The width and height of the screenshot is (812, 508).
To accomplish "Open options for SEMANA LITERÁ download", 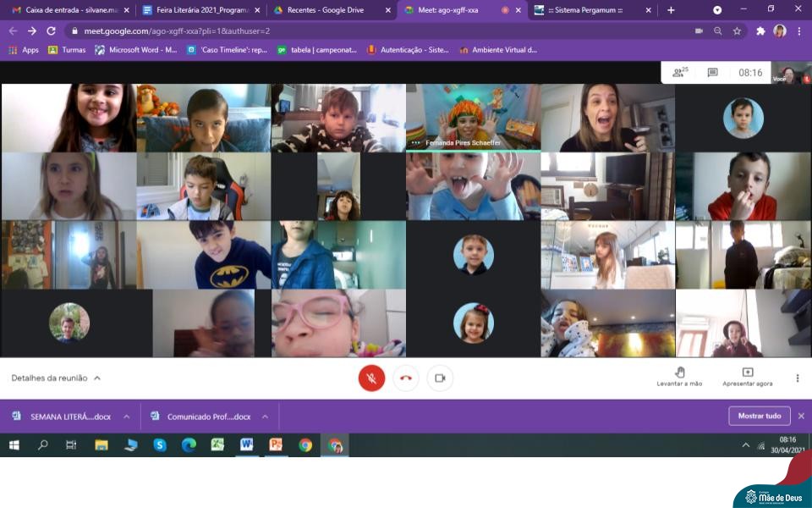I will [x=126, y=417].
